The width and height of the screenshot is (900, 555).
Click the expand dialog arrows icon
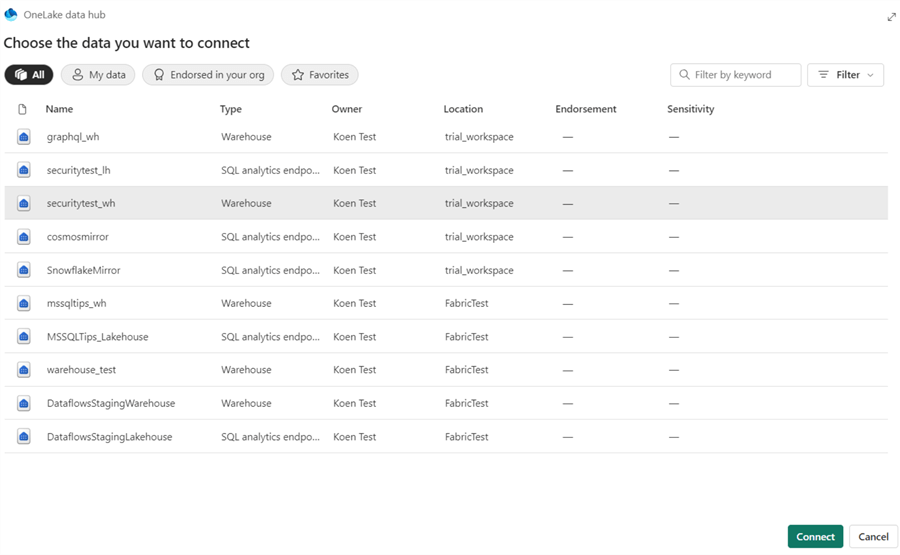(x=891, y=17)
